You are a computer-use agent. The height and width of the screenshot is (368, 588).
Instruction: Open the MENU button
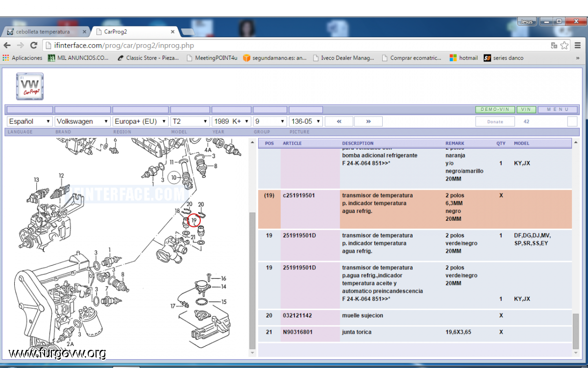558,109
